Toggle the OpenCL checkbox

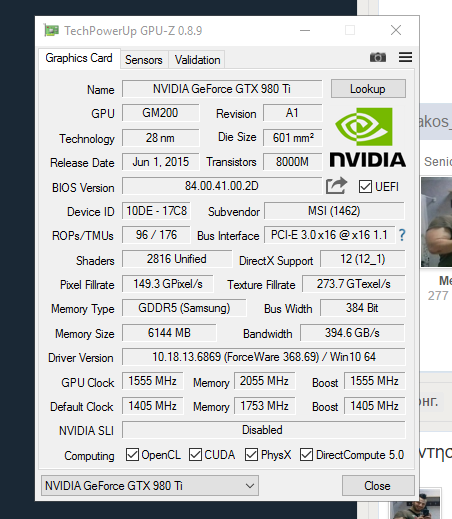[x=132, y=455]
